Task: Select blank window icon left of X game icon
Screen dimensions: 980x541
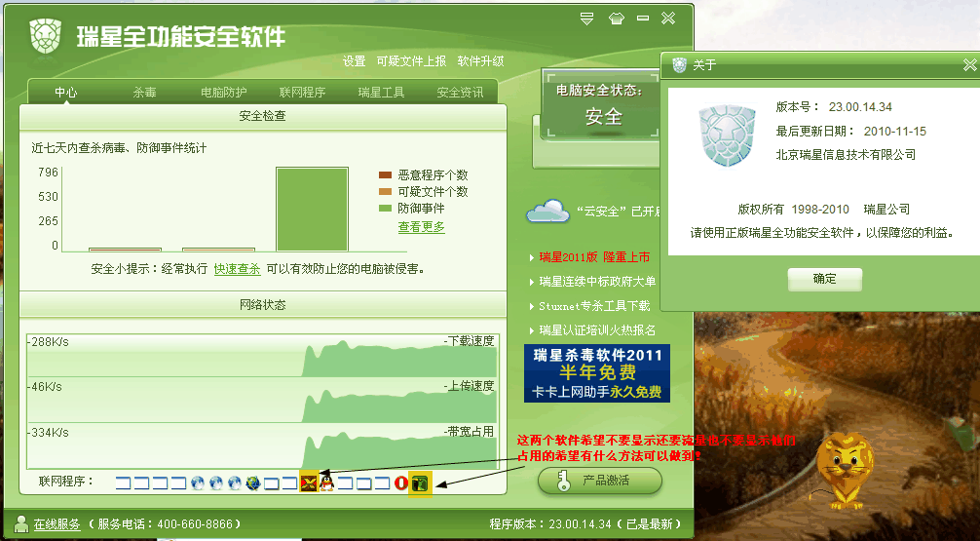Action: click(289, 483)
